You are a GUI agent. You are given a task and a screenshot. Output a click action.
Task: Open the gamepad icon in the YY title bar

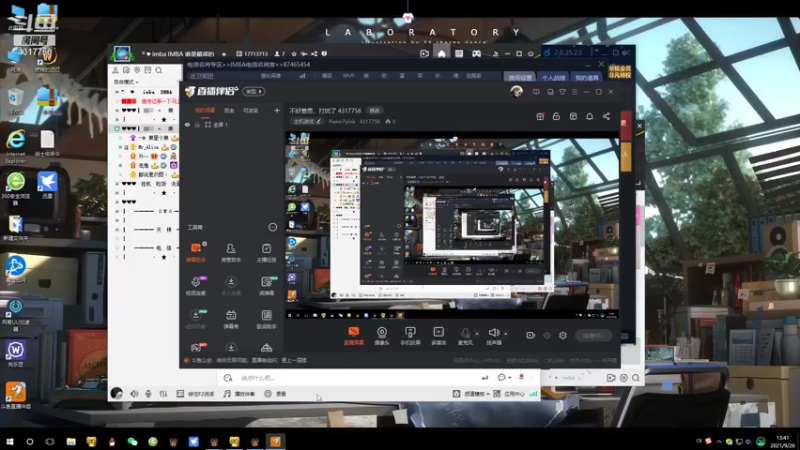476,54
